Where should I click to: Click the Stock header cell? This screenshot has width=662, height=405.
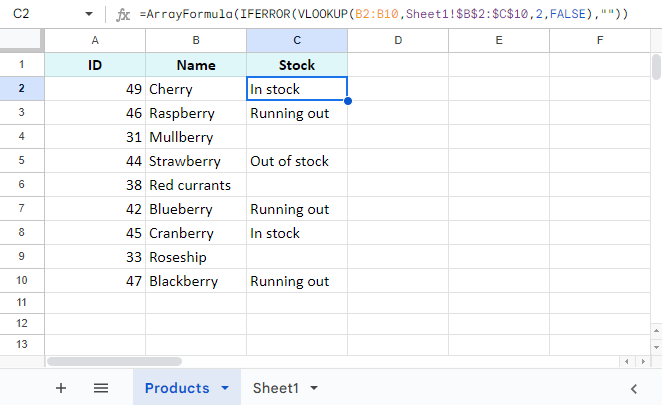point(297,65)
